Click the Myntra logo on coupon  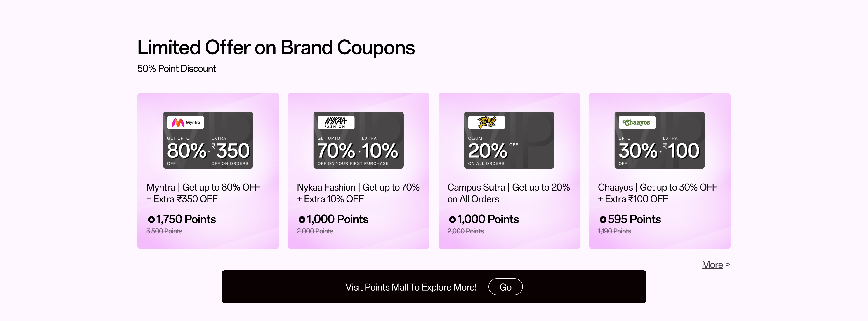click(185, 123)
